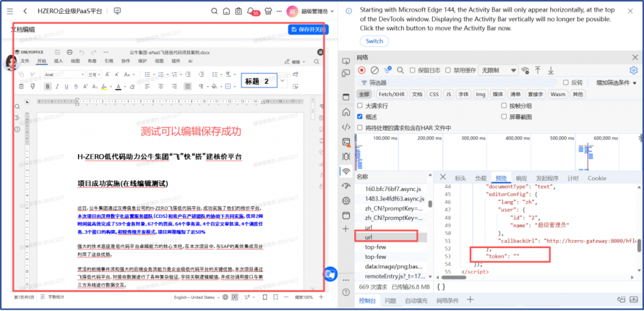The image size is (644, 311).
Task: Open the DevTools network settings gear
Action: 634,70
